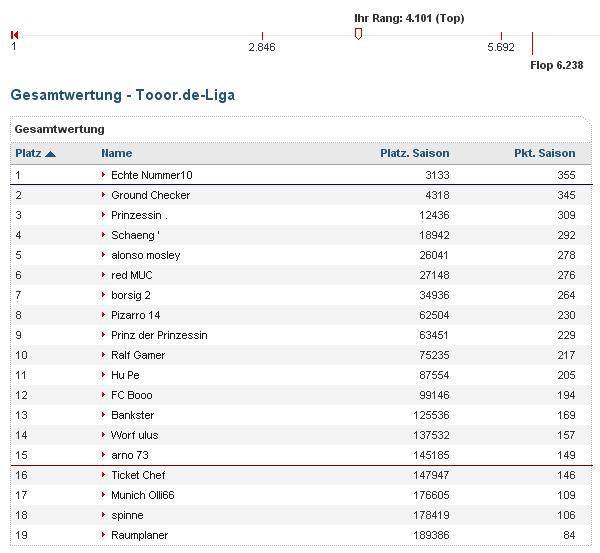
Task: Click the arrow icon next to Bankster
Action: [x=104, y=415]
